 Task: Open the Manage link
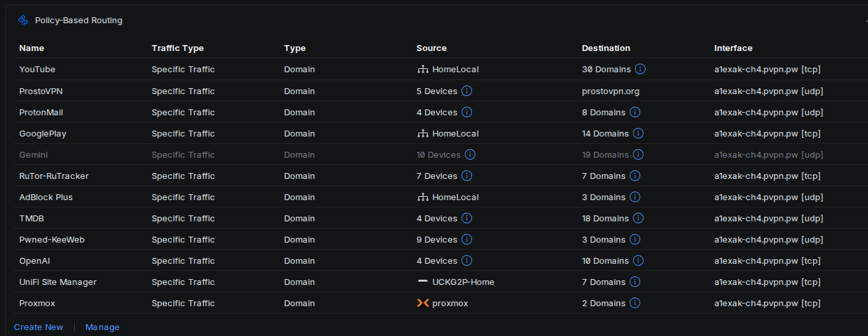pyautogui.click(x=103, y=327)
